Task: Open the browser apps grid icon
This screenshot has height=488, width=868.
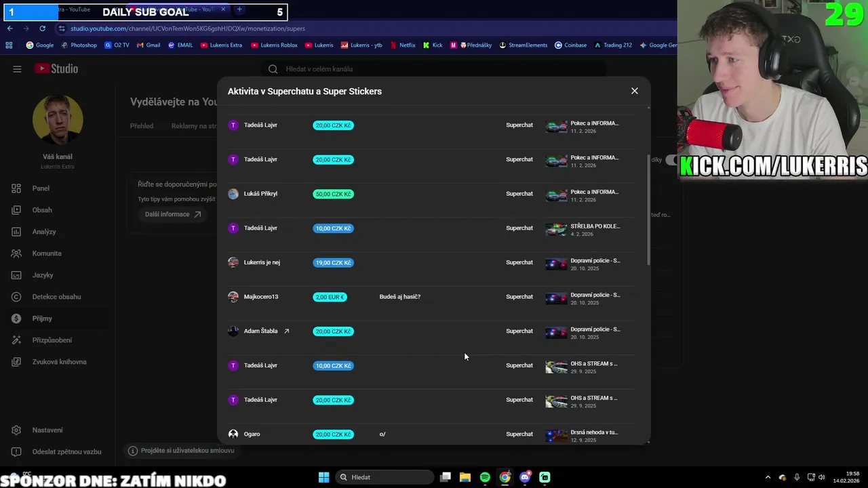Action: pyautogui.click(x=9, y=45)
